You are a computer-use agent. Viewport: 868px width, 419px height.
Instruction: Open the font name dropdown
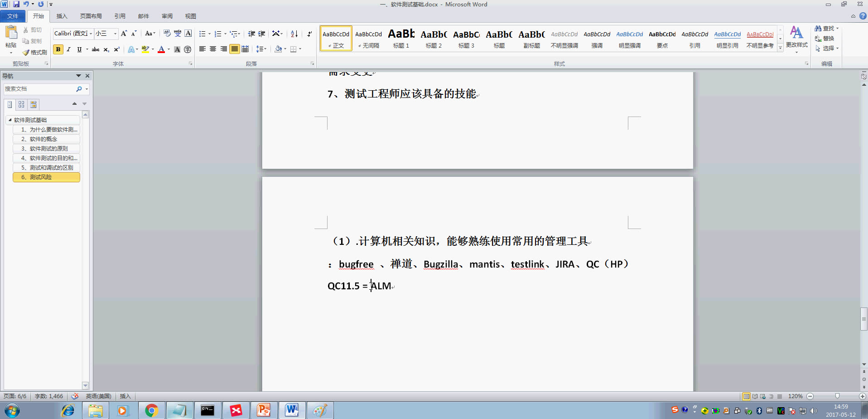(x=91, y=34)
